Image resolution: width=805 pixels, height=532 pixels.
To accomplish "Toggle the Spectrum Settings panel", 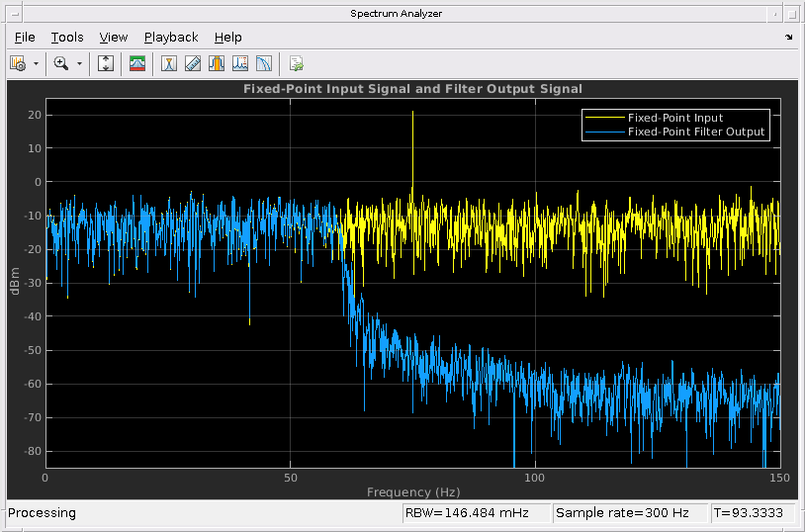I will coord(137,63).
